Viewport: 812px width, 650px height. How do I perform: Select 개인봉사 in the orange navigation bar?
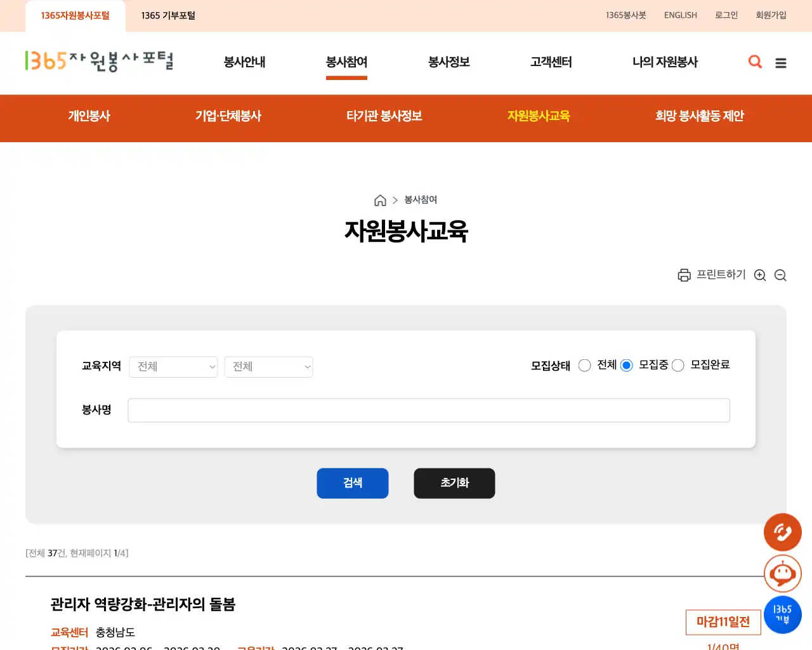(x=88, y=116)
